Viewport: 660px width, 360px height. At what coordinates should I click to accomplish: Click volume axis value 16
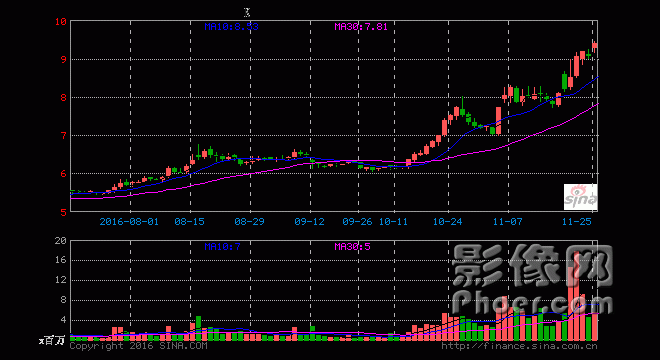61,260
